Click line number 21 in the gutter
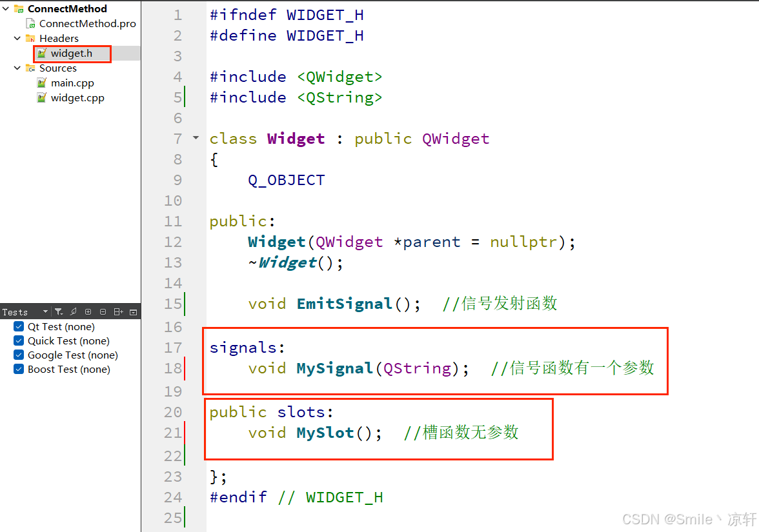The height and width of the screenshot is (532, 759). tap(173, 432)
